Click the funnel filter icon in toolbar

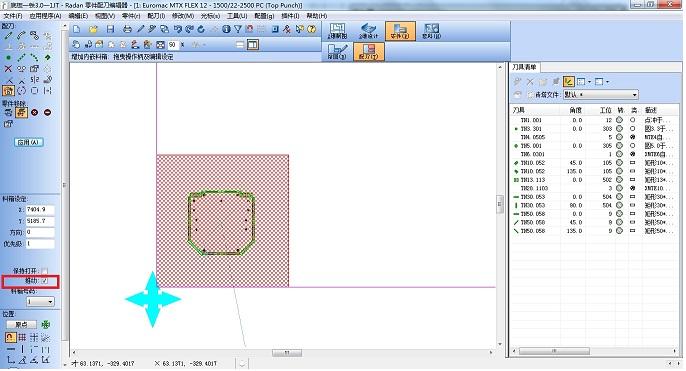(x=238, y=29)
